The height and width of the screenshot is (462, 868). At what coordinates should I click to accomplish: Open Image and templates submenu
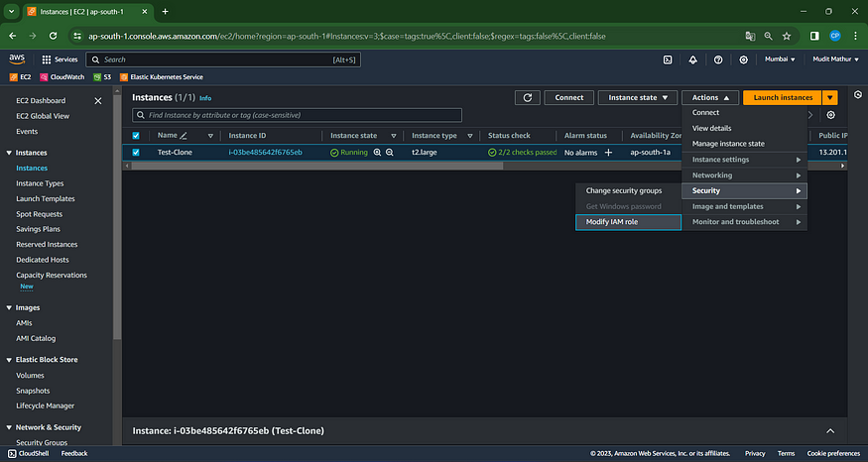[x=745, y=206]
